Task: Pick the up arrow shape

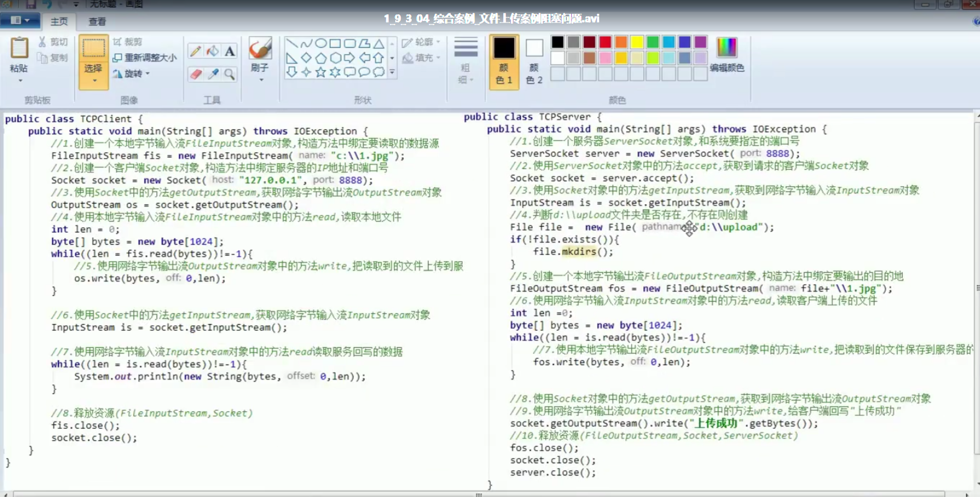Action: [378, 57]
